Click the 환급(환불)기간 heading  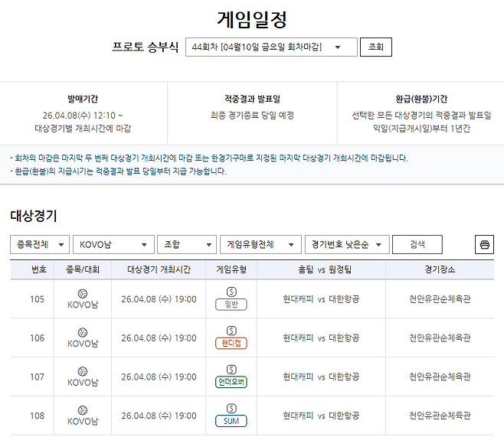coord(421,99)
